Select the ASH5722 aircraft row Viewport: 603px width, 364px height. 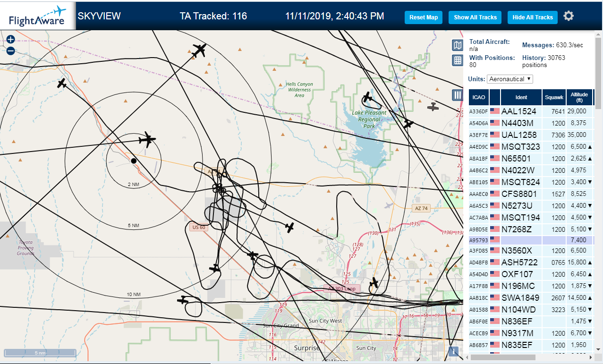click(531, 262)
